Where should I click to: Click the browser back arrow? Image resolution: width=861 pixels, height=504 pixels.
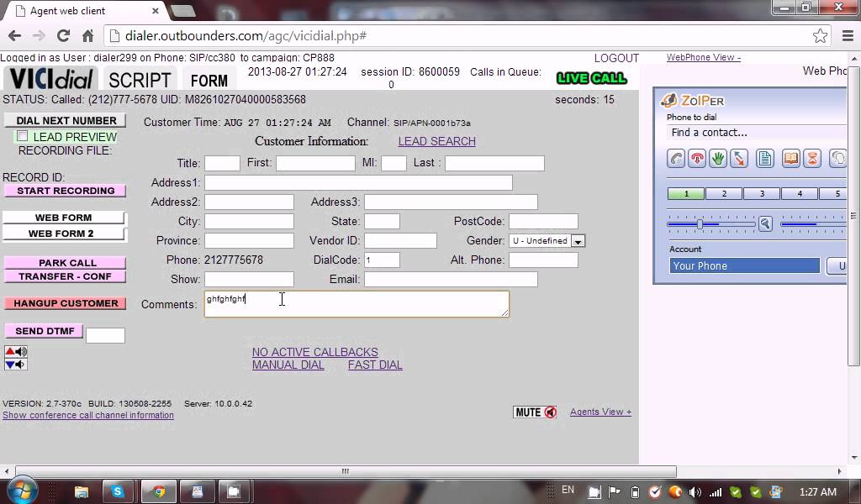[14, 35]
